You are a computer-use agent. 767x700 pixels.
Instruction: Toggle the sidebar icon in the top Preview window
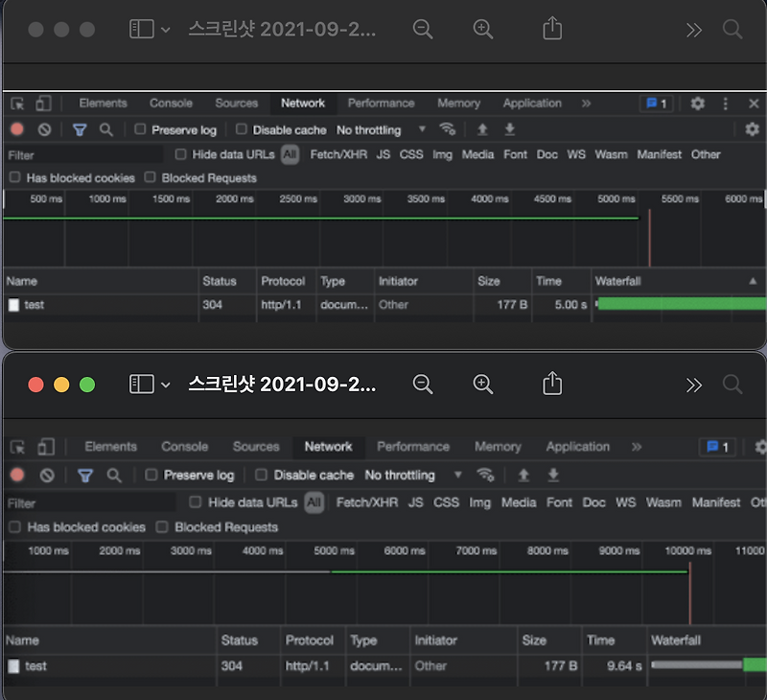pos(141,29)
